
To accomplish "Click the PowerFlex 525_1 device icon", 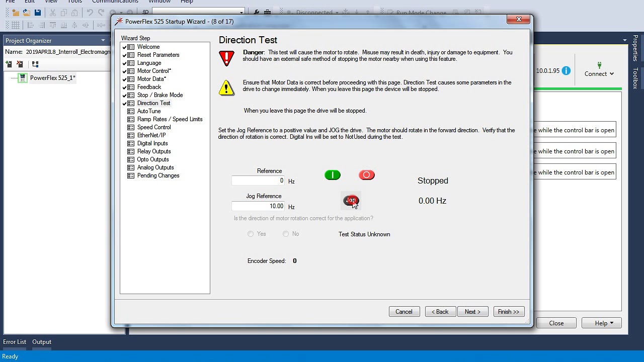I will 23,78.
